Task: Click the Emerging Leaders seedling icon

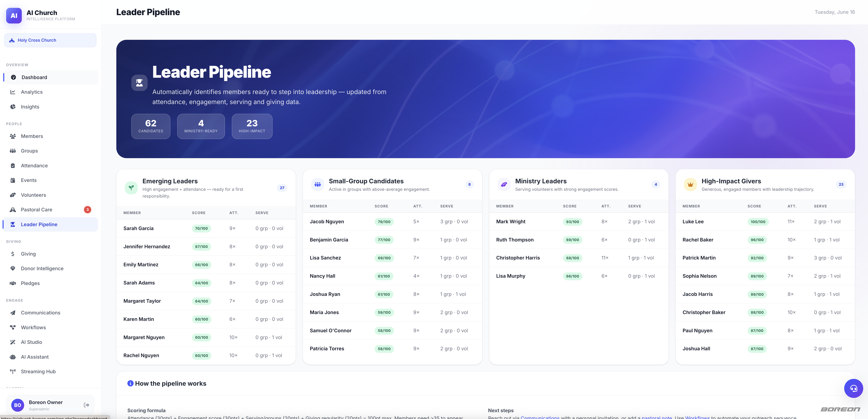Action: 131,188
